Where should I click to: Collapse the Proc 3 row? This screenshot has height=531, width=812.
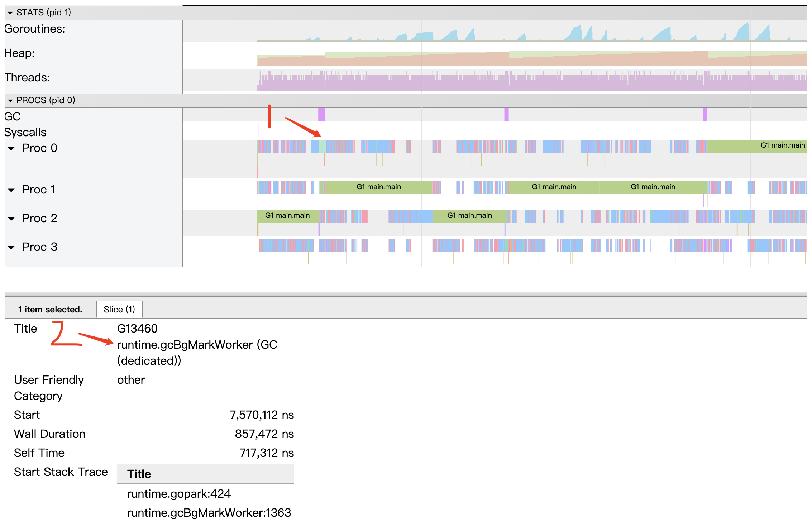click(11, 248)
